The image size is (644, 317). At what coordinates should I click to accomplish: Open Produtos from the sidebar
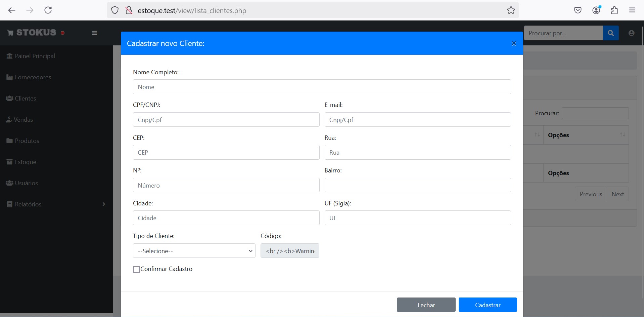(x=27, y=141)
